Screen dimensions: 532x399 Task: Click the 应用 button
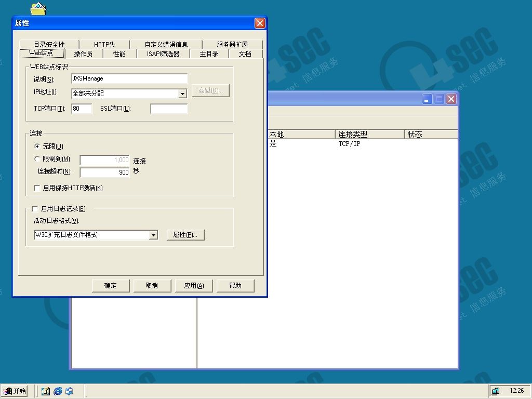coord(194,286)
